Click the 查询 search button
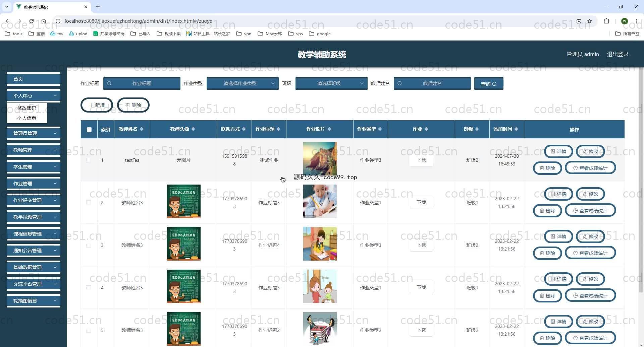Image resolution: width=644 pixels, height=347 pixels. coord(489,84)
